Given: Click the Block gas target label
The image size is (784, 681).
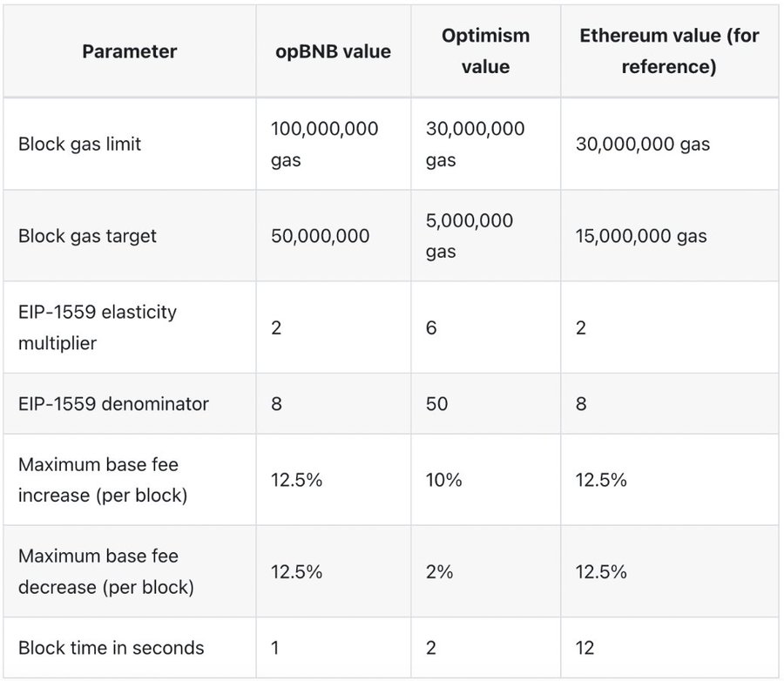Looking at the screenshot, I should [x=87, y=236].
